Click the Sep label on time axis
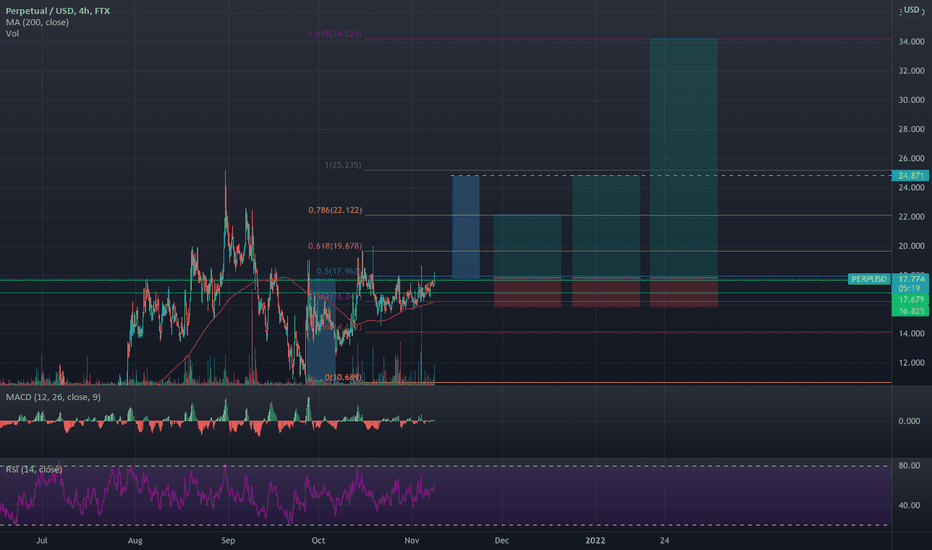Image resolution: width=932 pixels, height=550 pixels. pyautogui.click(x=228, y=540)
